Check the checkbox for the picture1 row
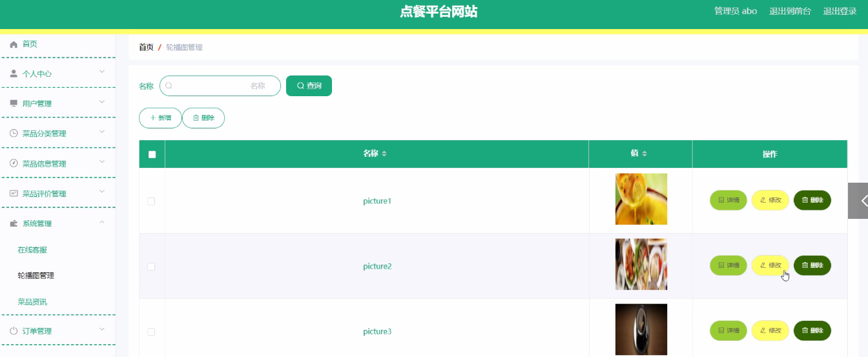 (151, 201)
